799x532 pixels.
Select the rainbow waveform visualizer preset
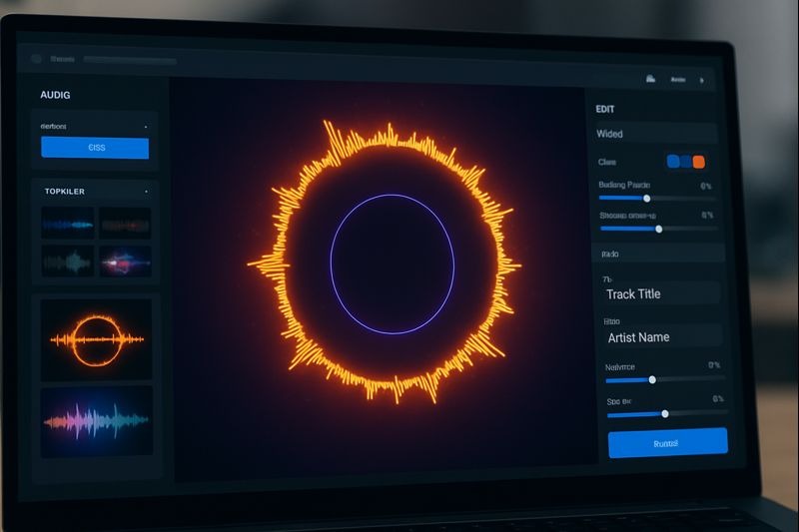point(96,419)
